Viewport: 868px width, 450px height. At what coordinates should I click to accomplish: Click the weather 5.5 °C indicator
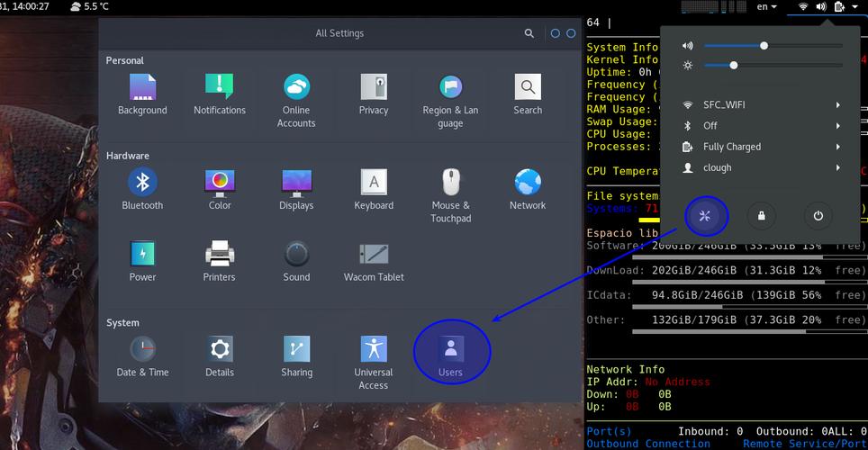pos(90,6)
